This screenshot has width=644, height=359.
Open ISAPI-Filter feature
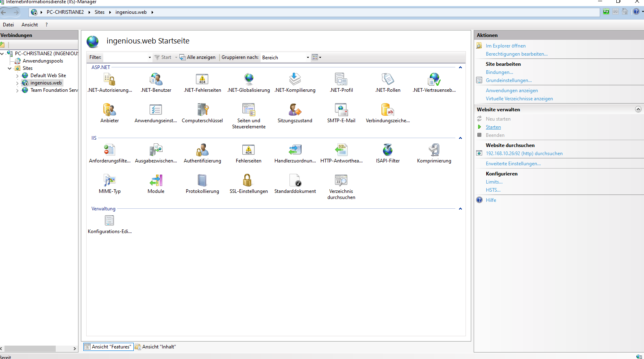click(387, 154)
